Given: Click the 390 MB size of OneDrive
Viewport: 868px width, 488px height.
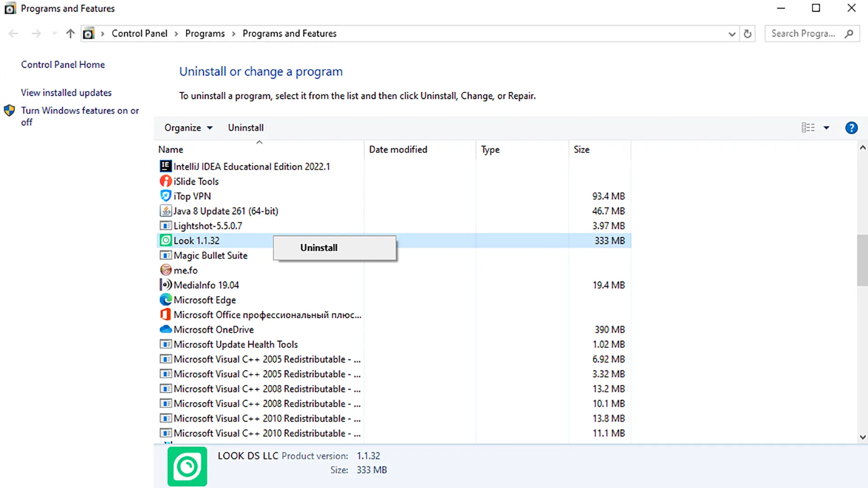Looking at the screenshot, I should pos(609,329).
